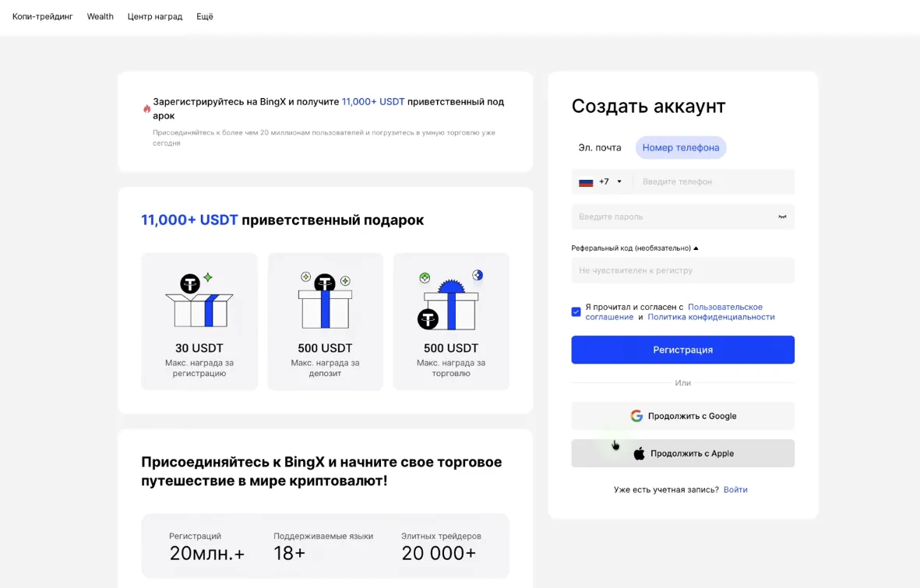Click the Russian flag icon
The width and height of the screenshot is (920, 588).
pyautogui.click(x=586, y=181)
